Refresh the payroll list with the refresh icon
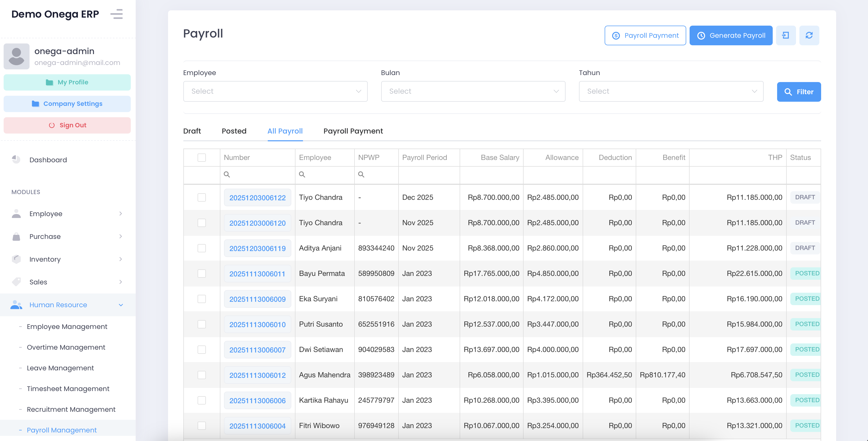Image resolution: width=868 pixels, height=441 pixels. click(x=810, y=35)
